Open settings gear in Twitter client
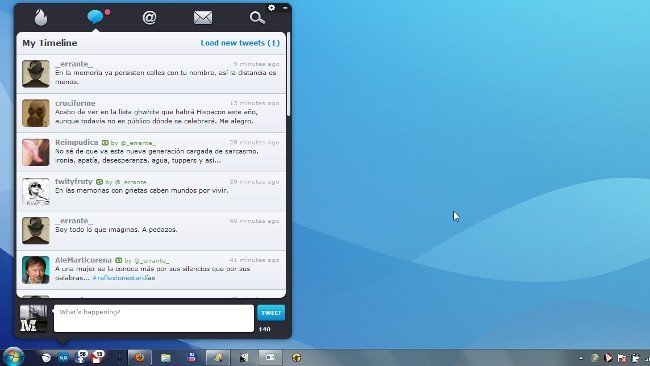Viewport: 650px width, 366px height. point(271,7)
